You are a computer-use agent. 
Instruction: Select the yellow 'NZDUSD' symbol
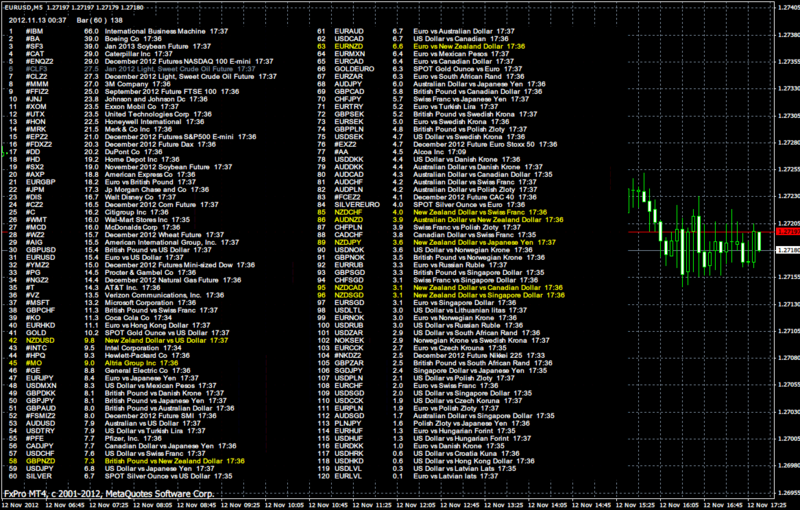point(40,341)
